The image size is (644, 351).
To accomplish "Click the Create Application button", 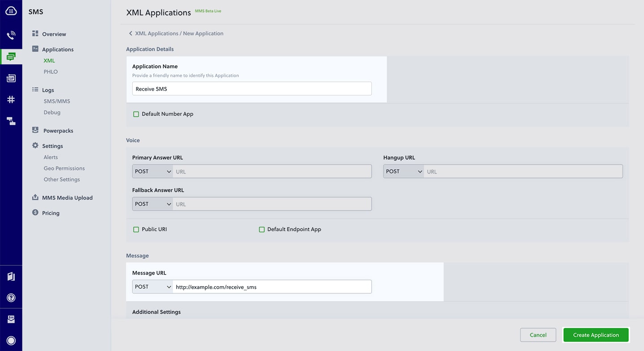I will click(595, 334).
